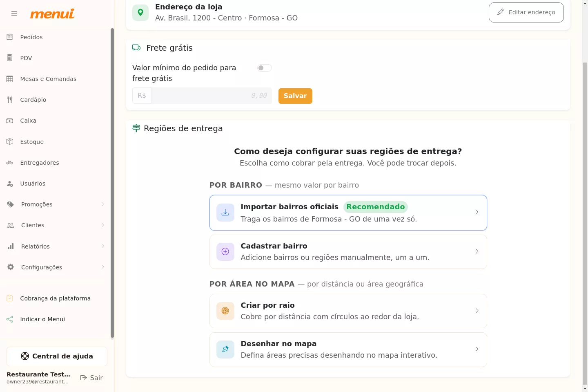Click the Recomendado badge
This screenshot has width=588, height=392.
[x=376, y=207]
